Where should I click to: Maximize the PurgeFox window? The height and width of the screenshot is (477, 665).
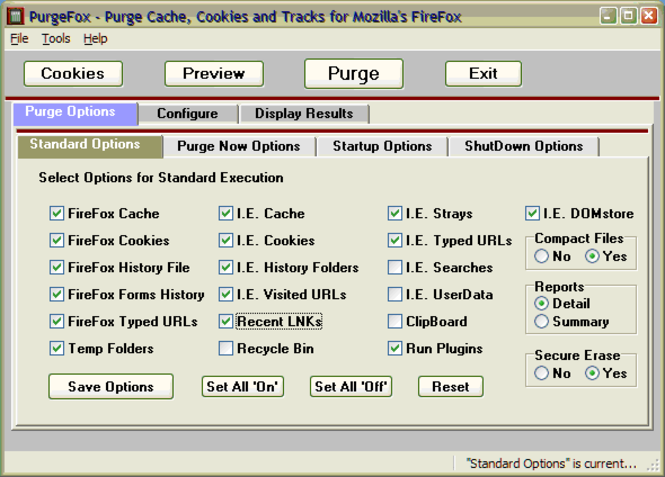(x=629, y=17)
